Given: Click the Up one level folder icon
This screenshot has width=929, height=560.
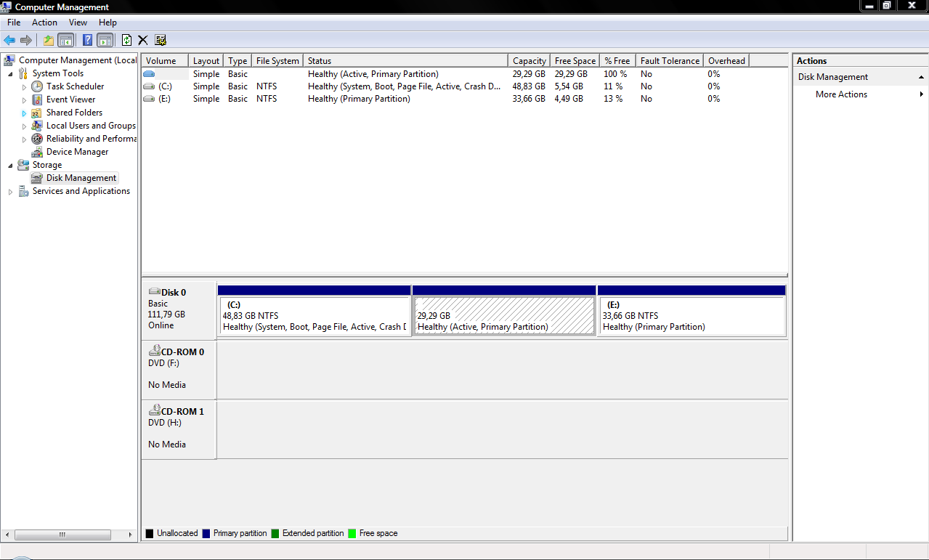Looking at the screenshot, I should click(48, 41).
